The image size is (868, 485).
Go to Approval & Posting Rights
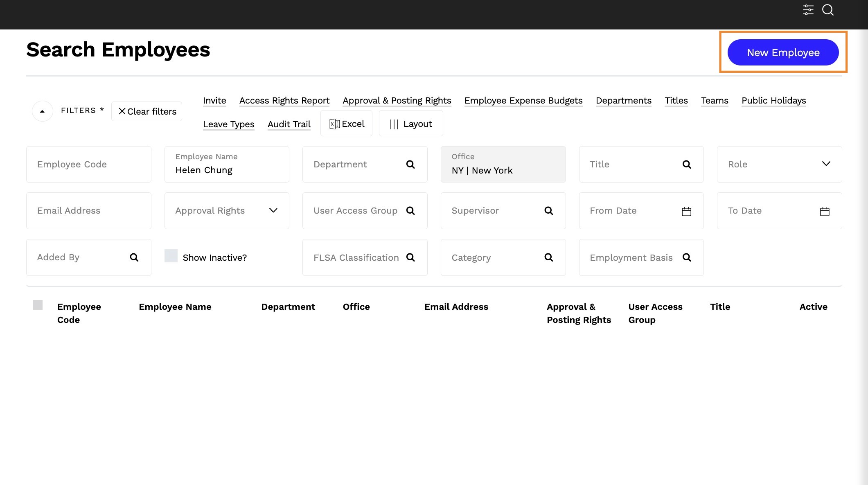[397, 101]
